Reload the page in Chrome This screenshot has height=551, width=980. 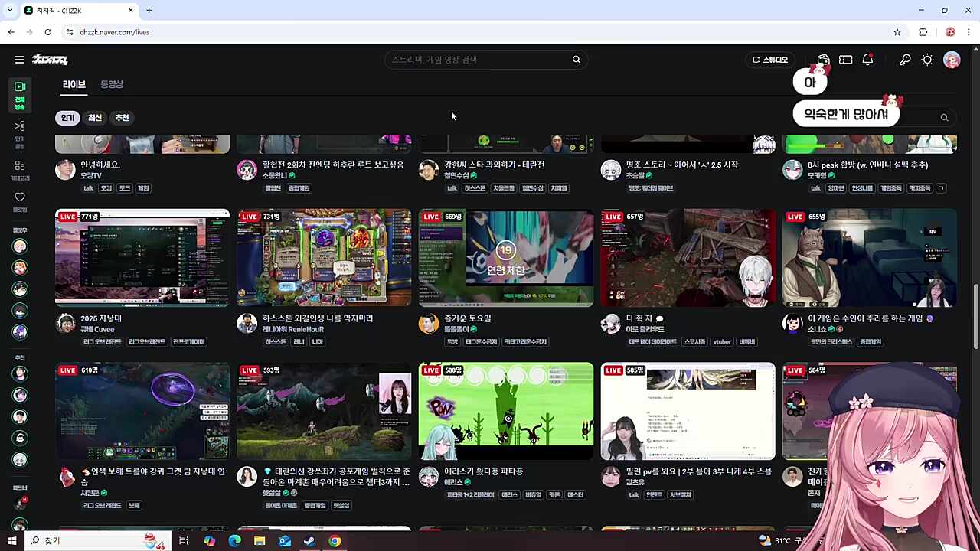(47, 32)
